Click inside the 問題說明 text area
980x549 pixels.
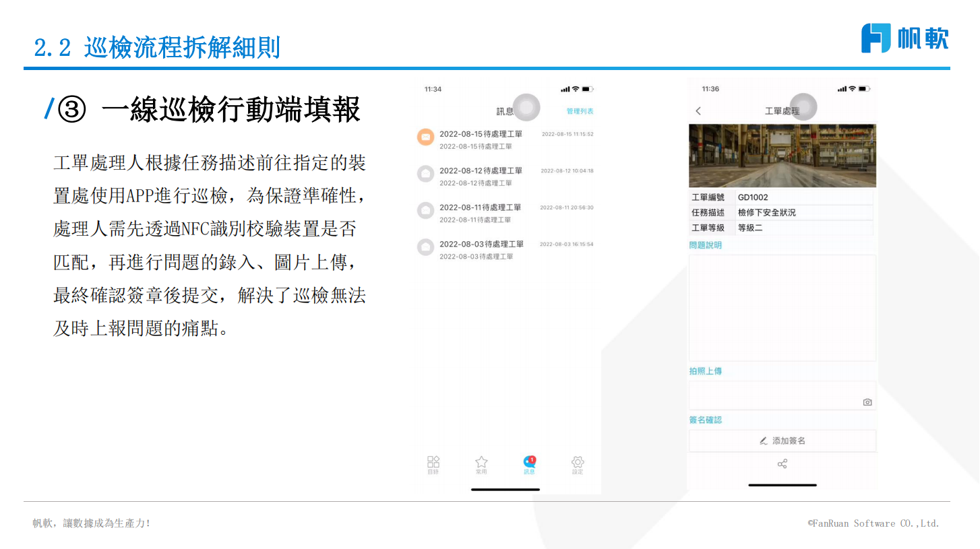tap(782, 307)
